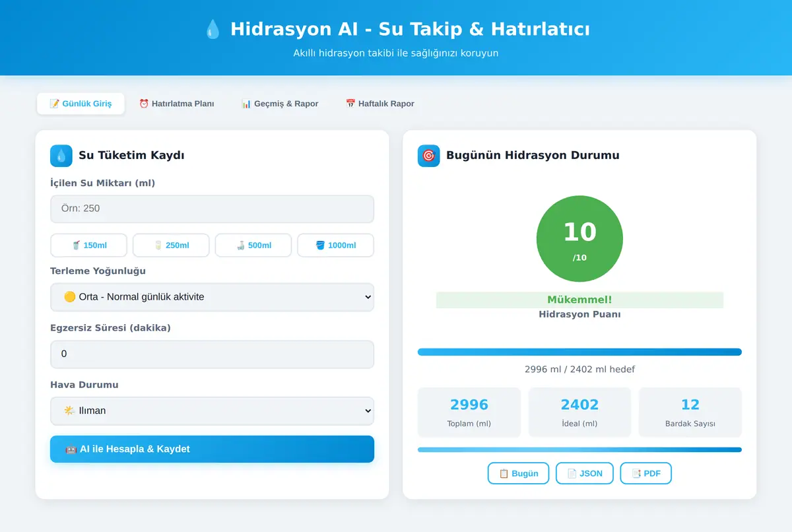Click the green hydration score circle
This screenshot has width=792, height=532.
point(579,239)
